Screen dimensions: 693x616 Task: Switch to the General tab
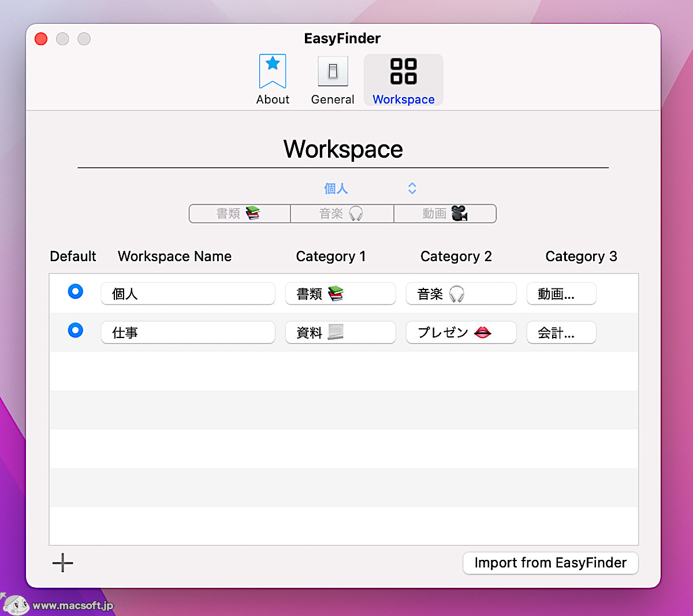tap(333, 79)
